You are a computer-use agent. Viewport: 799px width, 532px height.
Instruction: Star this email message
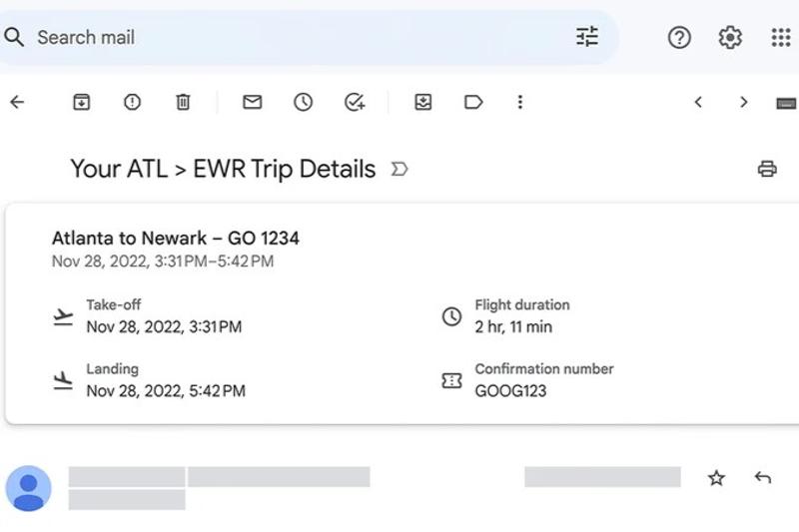[x=716, y=478]
